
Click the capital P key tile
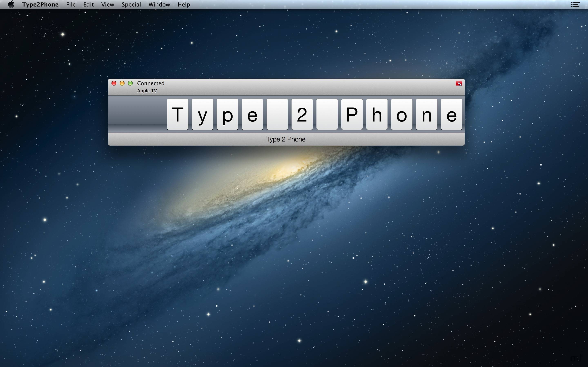pyautogui.click(x=352, y=114)
